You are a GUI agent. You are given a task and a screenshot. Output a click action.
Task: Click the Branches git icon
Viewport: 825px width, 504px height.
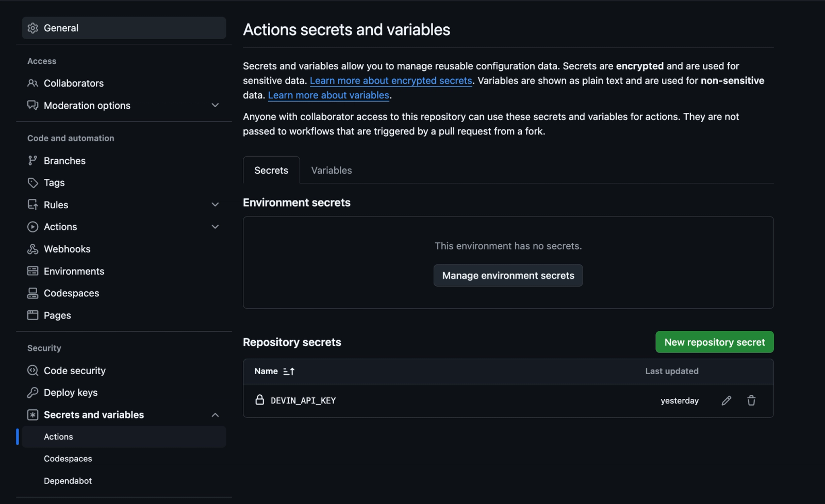(x=32, y=161)
